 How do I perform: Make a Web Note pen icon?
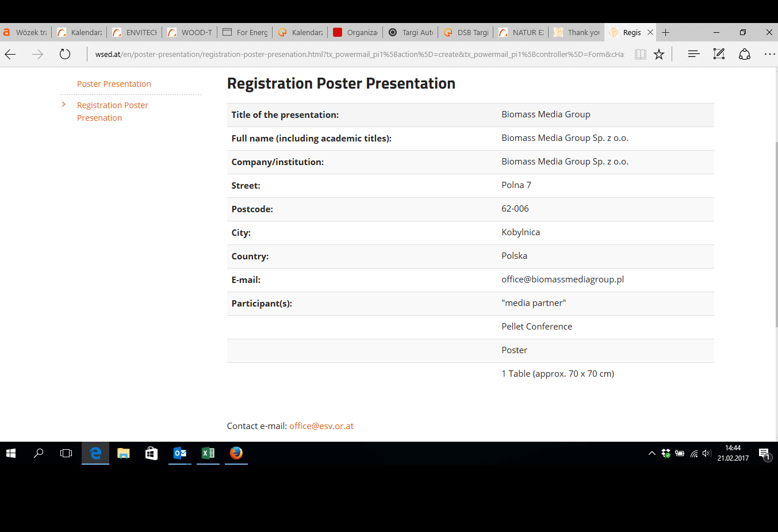pyautogui.click(x=719, y=54)
